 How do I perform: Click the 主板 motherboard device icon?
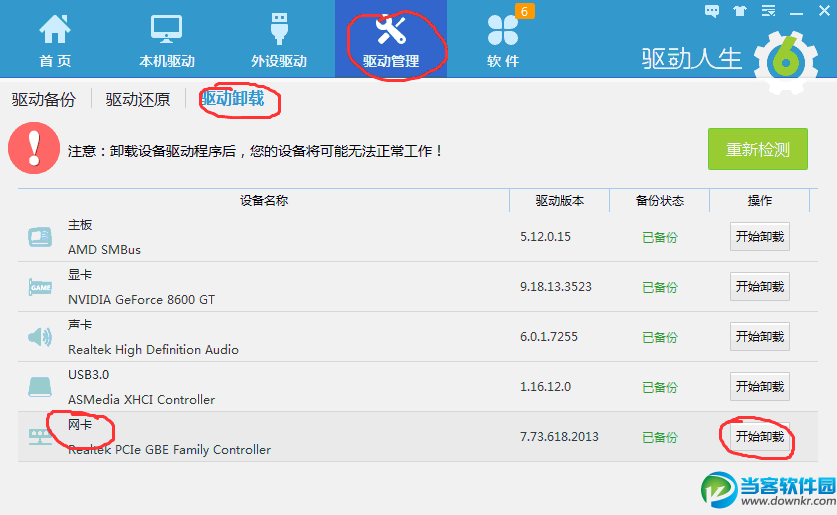click(x=40, y=237)
